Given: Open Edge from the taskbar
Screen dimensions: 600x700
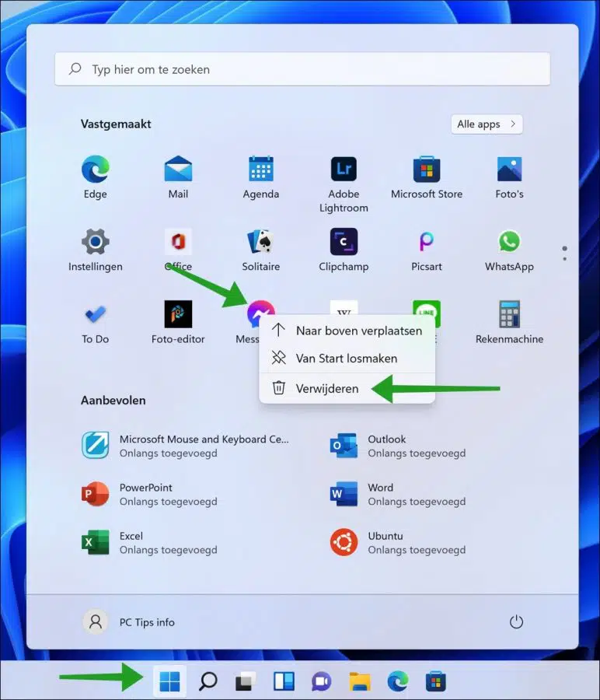Looking at the screenshot, I should [x=397, y=681].
